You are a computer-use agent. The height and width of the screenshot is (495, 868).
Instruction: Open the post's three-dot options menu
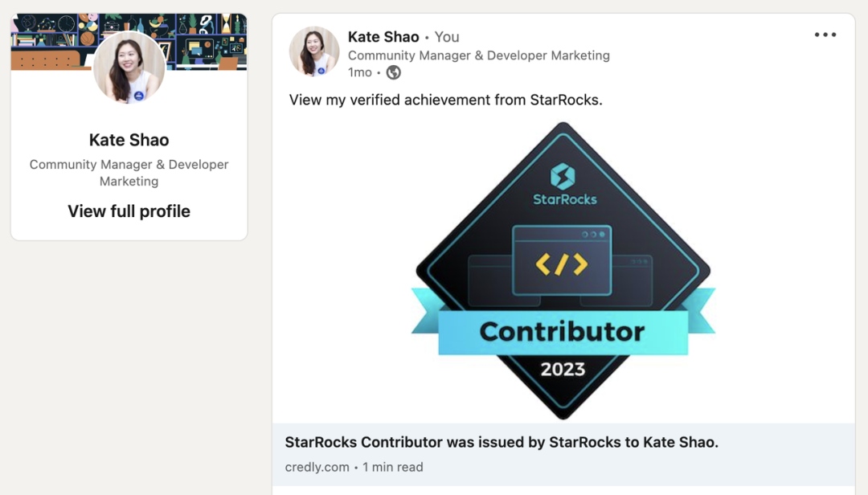825,35
